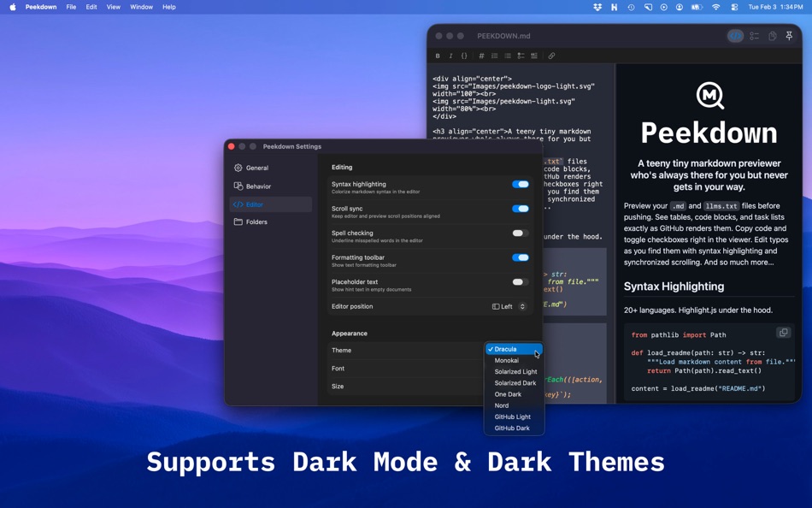812x508 pixels.
Task: Open the Edit menu
Action: pyautogui.click(x=91, y=7)
